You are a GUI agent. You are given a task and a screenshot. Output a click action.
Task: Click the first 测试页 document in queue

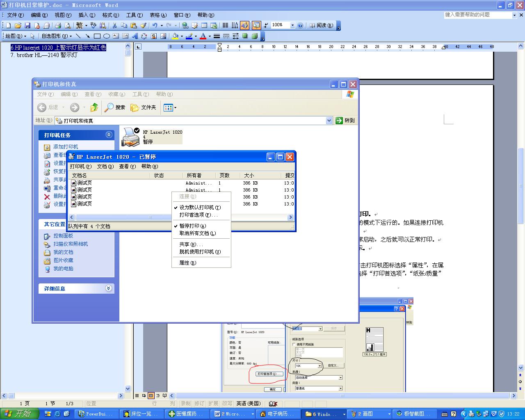[84, 183]
